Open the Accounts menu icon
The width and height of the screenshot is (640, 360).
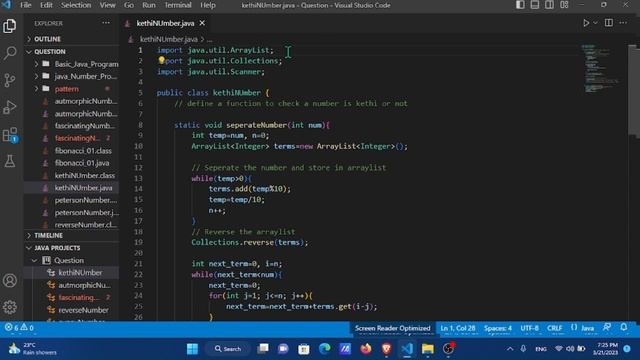click(x=9, y=280)
